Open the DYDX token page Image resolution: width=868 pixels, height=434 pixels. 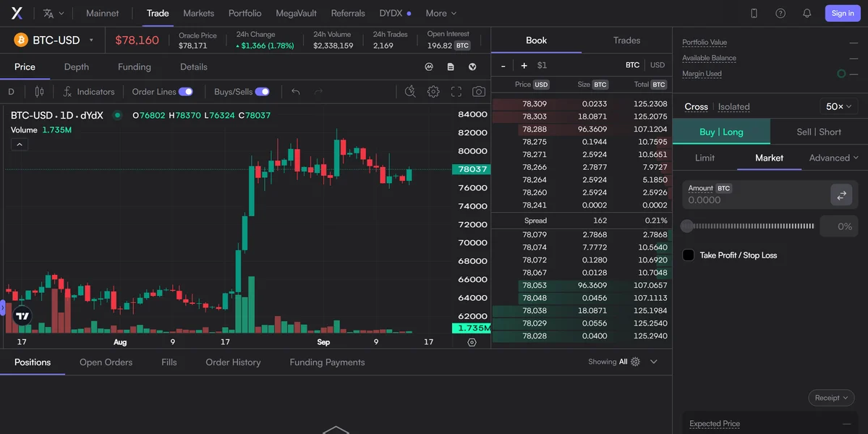[395, 13]
